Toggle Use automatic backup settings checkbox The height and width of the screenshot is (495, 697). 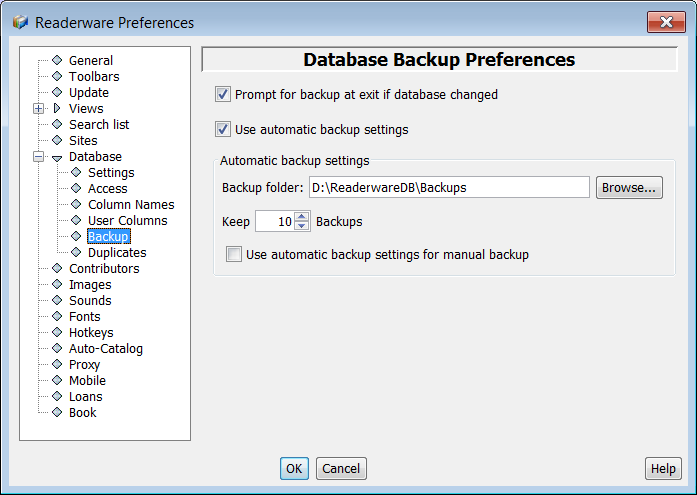pos(223,129)
